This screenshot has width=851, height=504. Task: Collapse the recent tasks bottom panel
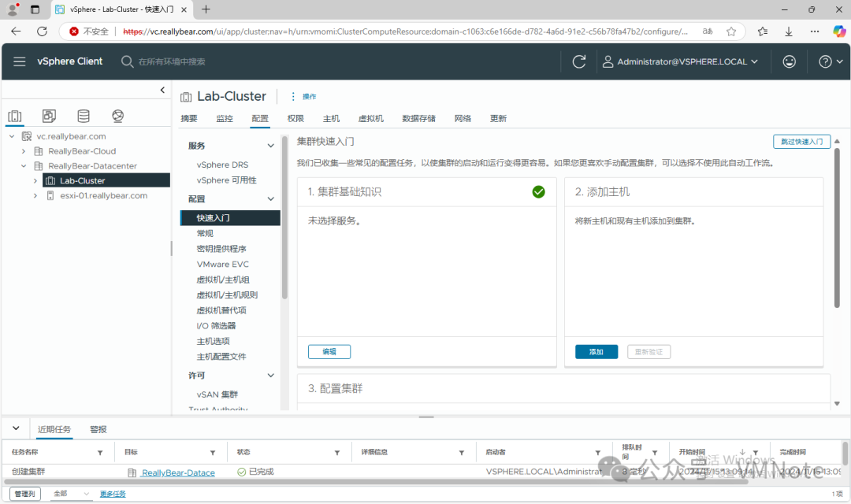tap(16, 428)
